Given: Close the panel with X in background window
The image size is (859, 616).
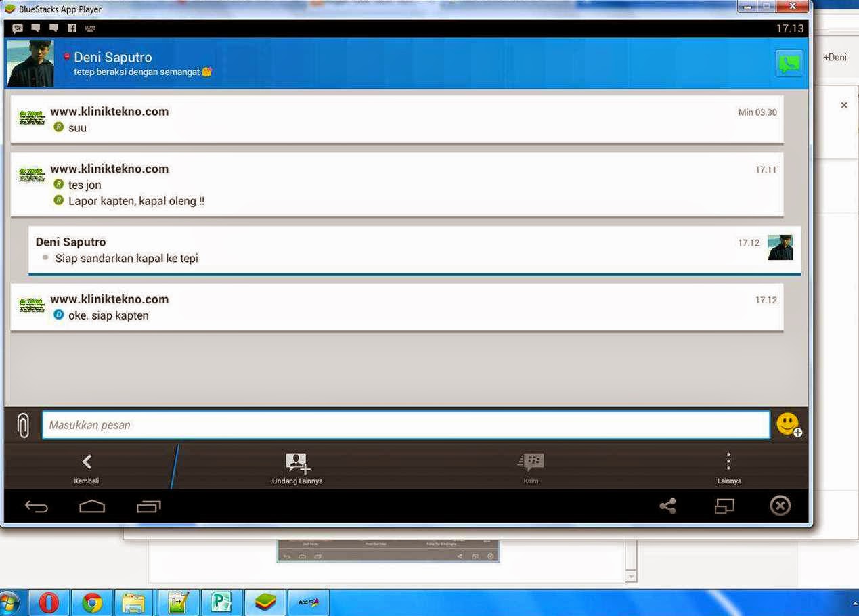Looking at the screenshot, I should point(844,105).
